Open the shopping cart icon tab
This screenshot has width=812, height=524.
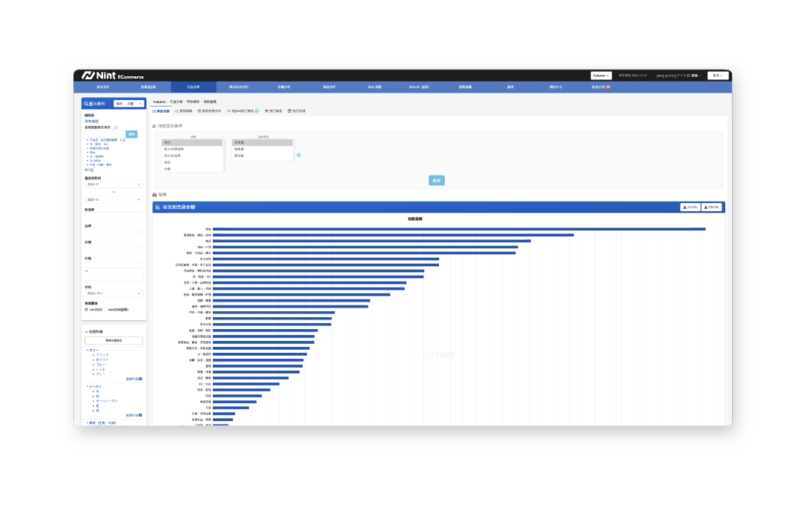273,111
